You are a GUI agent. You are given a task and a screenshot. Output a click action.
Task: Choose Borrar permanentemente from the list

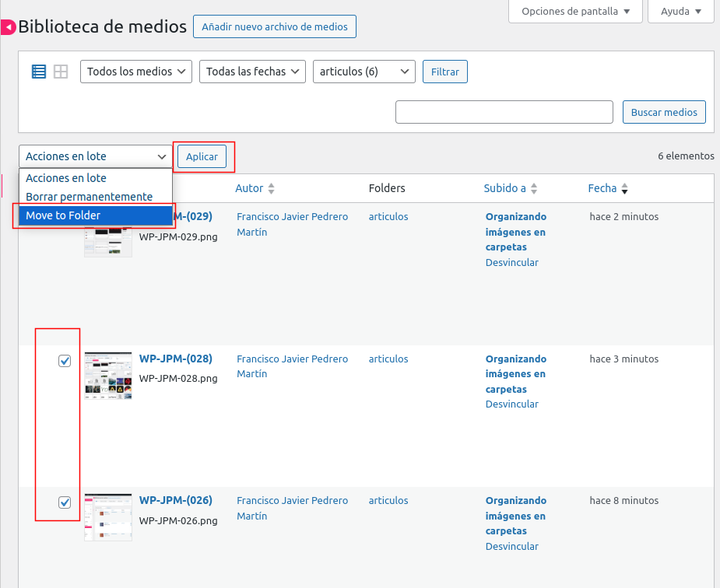tap(89, 197)
